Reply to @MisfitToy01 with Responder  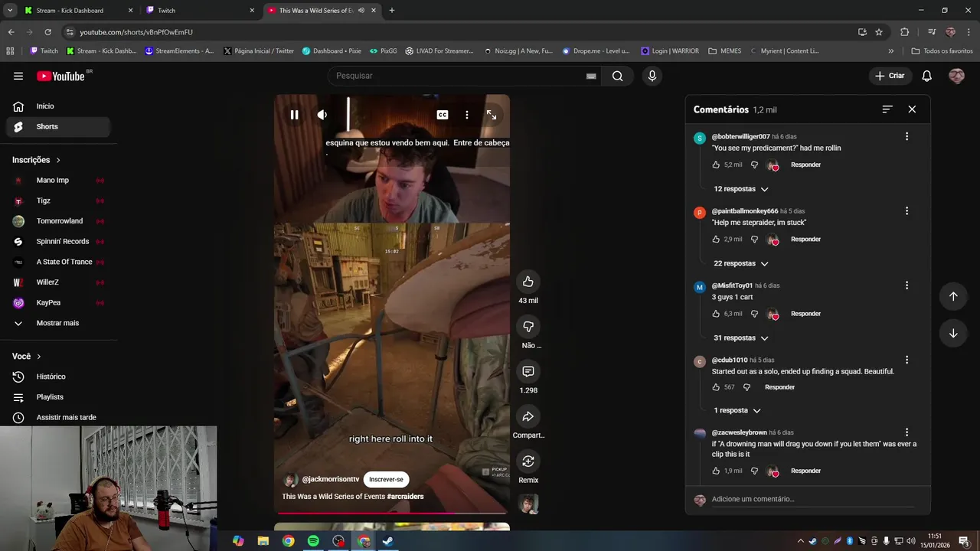tap(805, 314)
